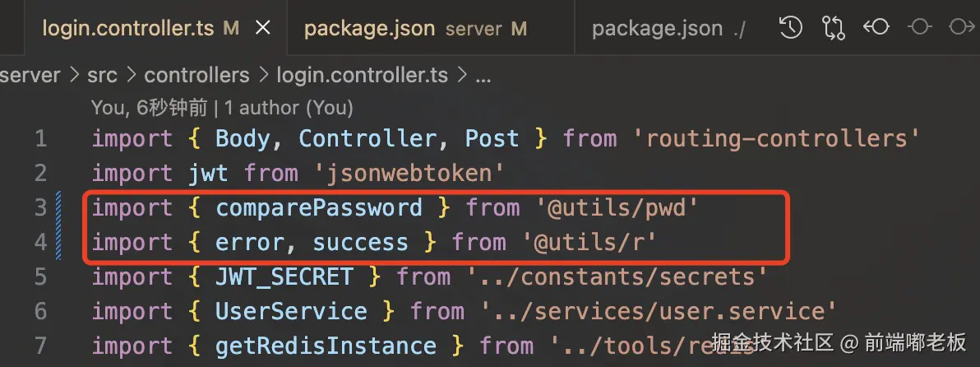This screenshot has height=367, width=980.
Task: Open the git blame author annotation
Action: pyautogui.click(x=222, y=108)
